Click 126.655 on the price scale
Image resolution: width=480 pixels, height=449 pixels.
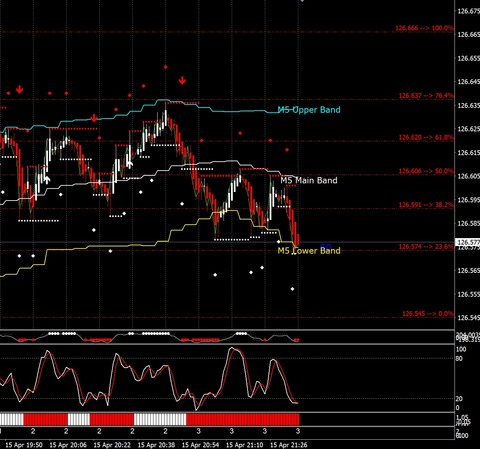468,58
